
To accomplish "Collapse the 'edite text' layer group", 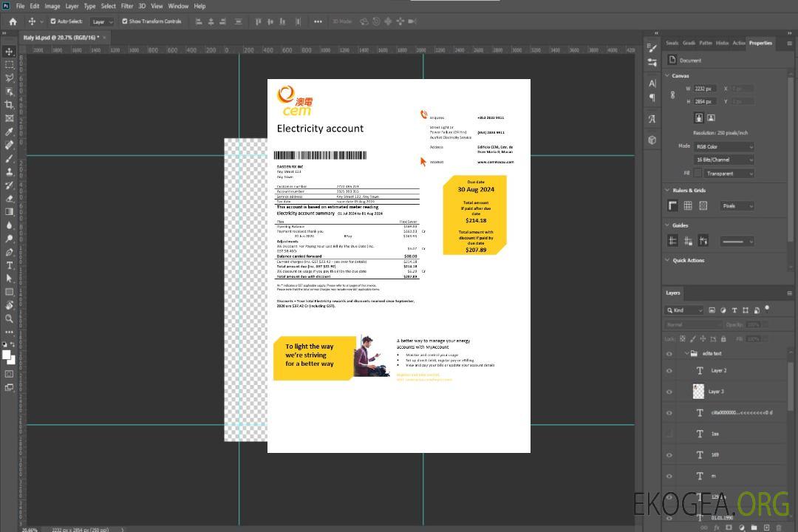I will [x=686, y=353].
